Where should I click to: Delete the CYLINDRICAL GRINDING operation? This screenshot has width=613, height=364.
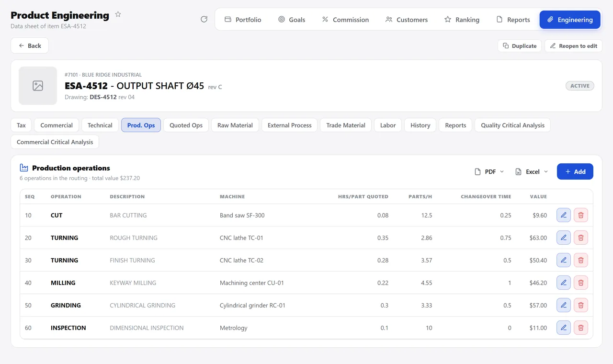coord(581,305)
